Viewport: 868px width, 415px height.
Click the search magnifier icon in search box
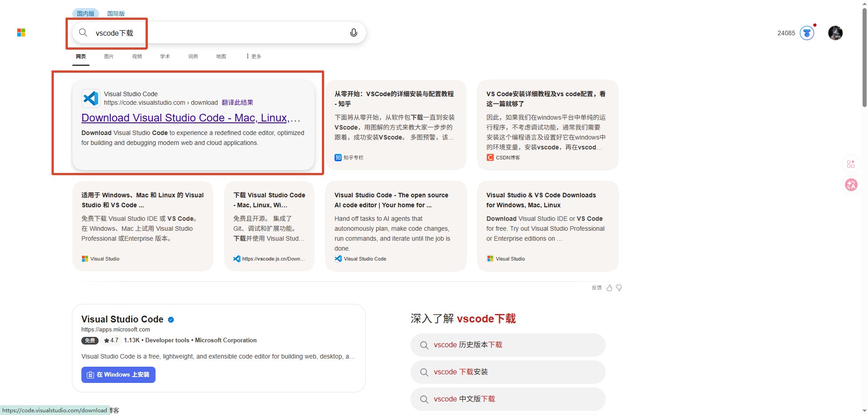(83, 33)
